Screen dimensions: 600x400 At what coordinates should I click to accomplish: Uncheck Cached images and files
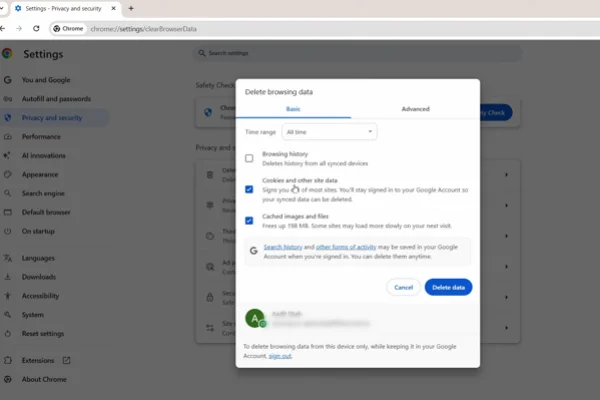(x=249, y=220)
